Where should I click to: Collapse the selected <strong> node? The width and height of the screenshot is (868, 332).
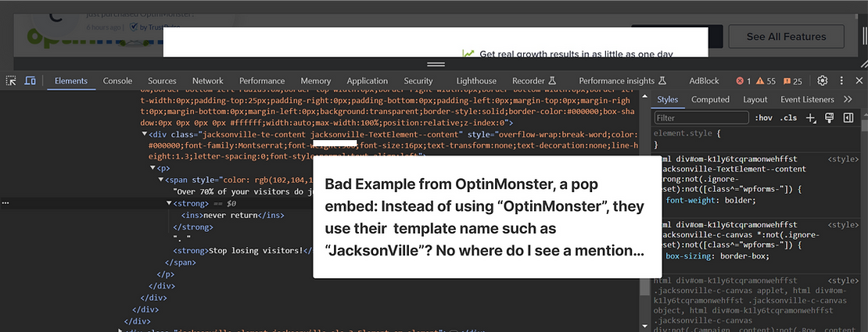pyautogui.click(x=170, y=204)
